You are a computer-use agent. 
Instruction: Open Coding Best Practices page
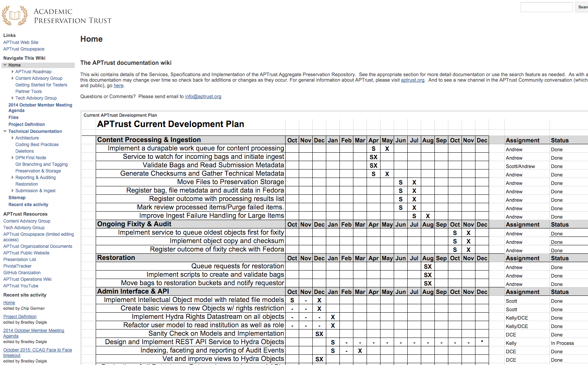37,145
